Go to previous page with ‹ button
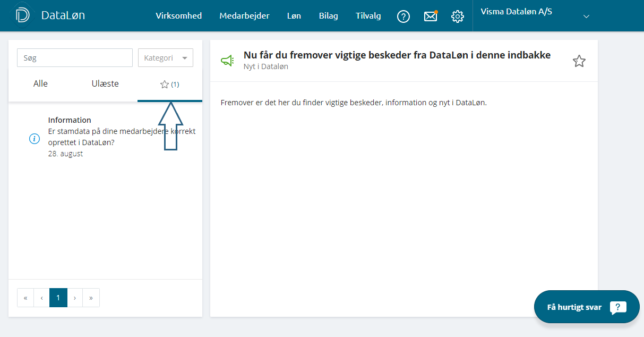The height and width of the screenshot is (337, 644). click(42, 298)
